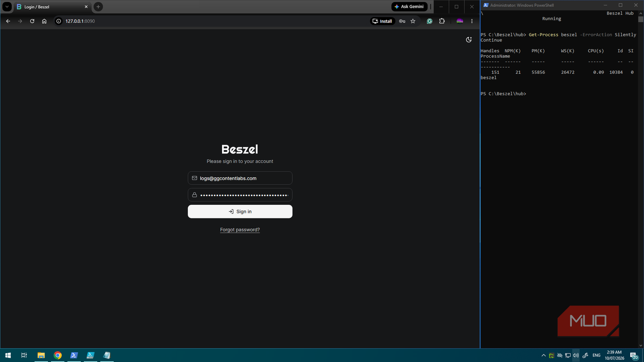
Task: Open Task View on the taskbar
Action: pos(24,355)
